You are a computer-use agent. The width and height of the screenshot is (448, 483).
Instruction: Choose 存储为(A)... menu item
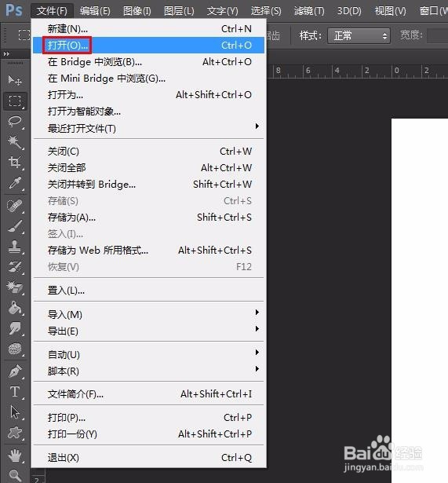(x=149, y=218)
